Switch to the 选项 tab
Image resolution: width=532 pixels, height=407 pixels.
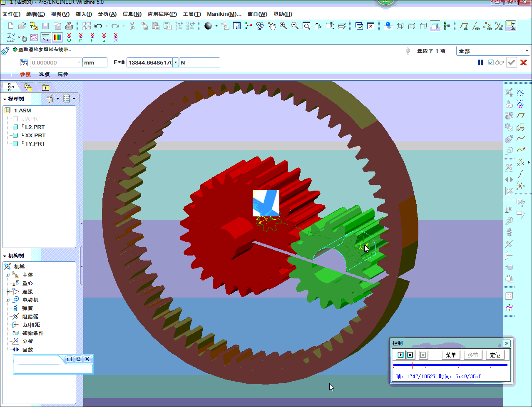pos(44,74)
